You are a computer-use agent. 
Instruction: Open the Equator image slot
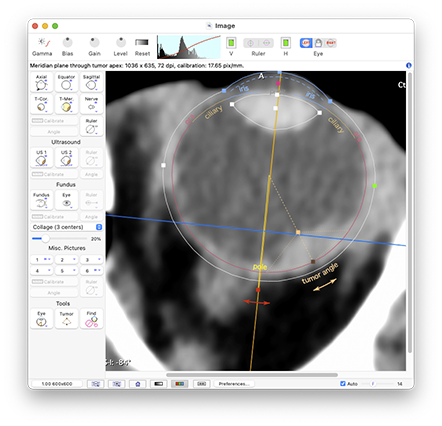(x=66, y=82)
